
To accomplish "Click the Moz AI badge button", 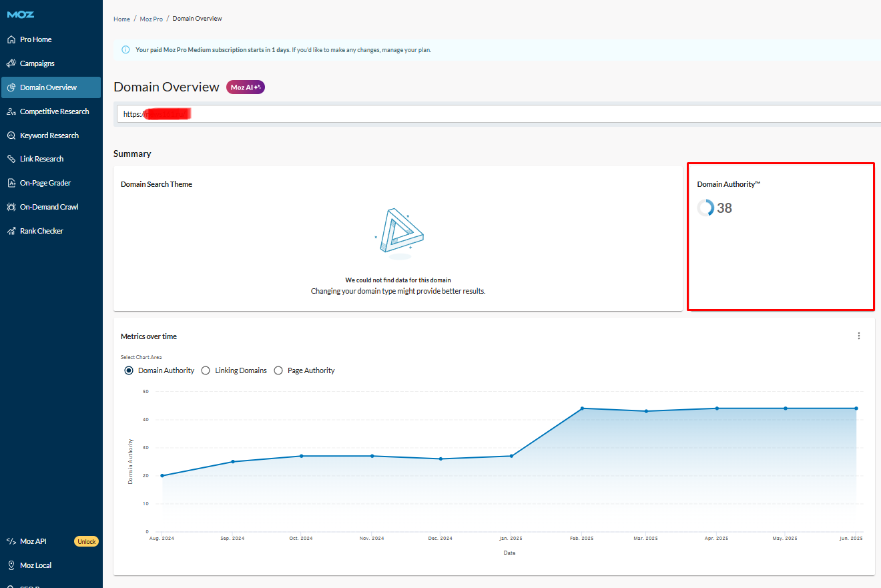I will (x=246, y=87).
